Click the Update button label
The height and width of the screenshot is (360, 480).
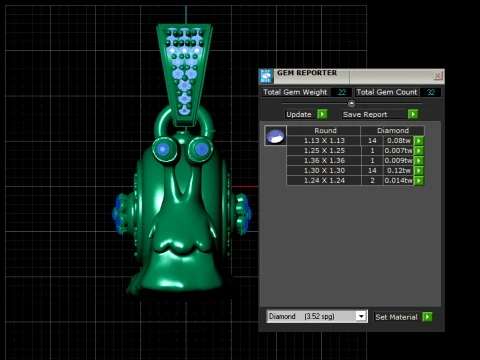tap(299, 114)
